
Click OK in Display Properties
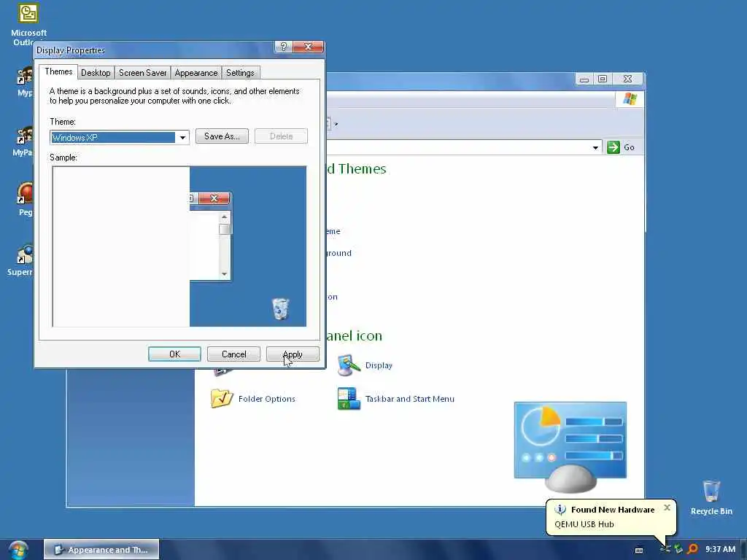click(174, 354)
